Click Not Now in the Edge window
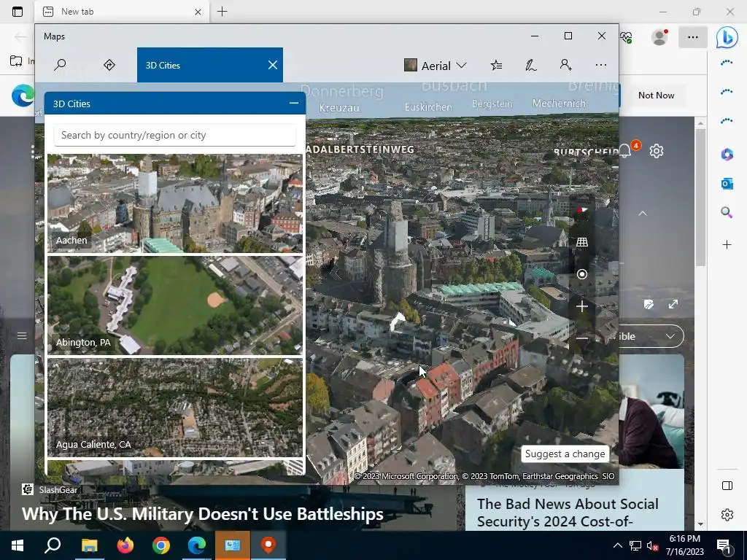 656,96
